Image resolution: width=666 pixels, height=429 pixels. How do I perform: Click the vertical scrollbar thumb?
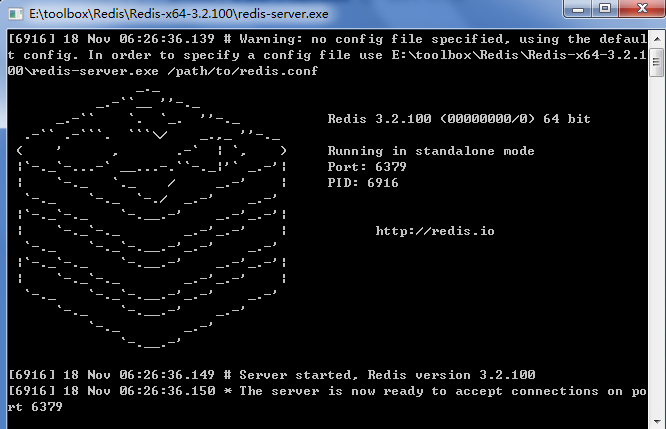pyautogui.click(x=657, y=62)
